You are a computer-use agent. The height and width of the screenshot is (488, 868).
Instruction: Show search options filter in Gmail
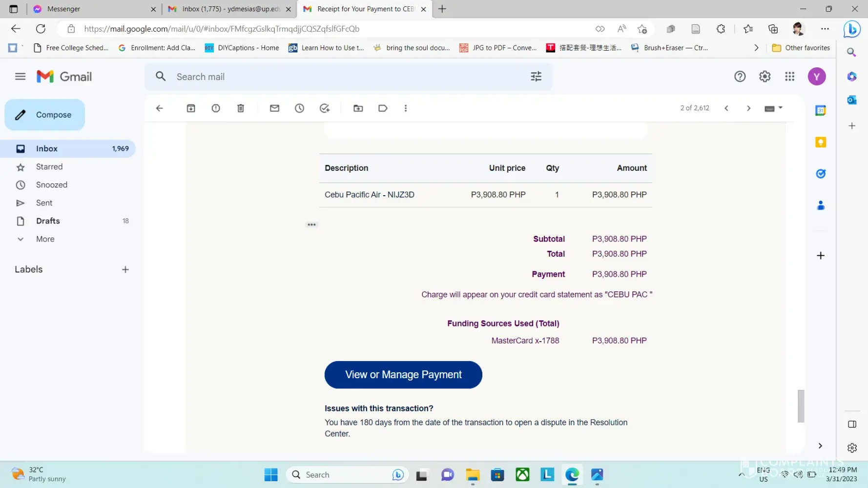[536, 77]
